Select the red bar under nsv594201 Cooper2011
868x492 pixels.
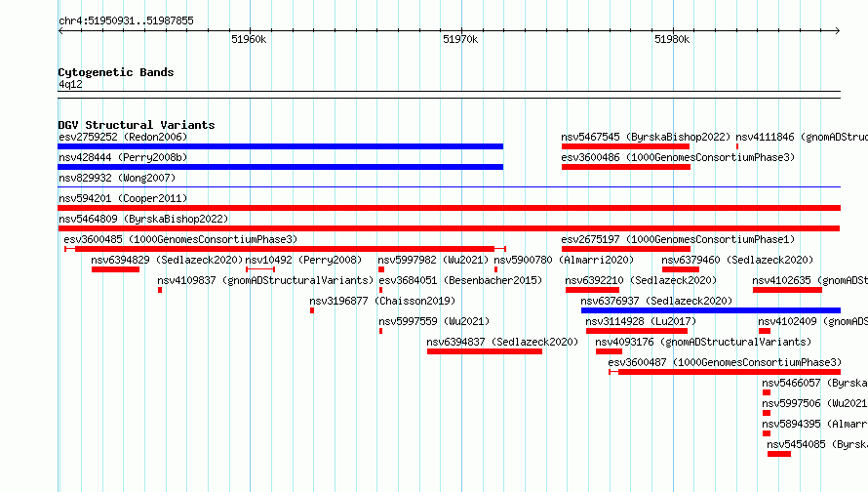[449, 208]
